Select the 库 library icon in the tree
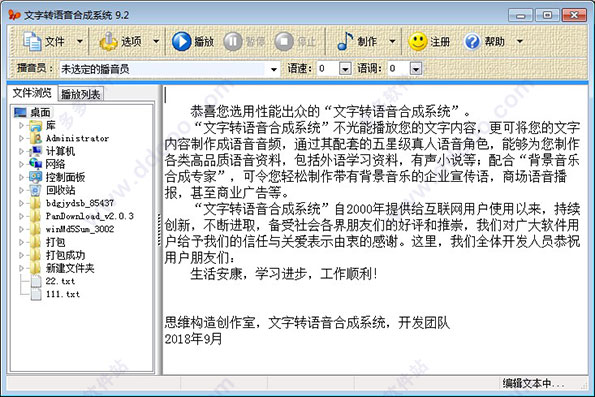Image resolution: width=595 pixels, height=397 pixels. (x=36, y=125)
